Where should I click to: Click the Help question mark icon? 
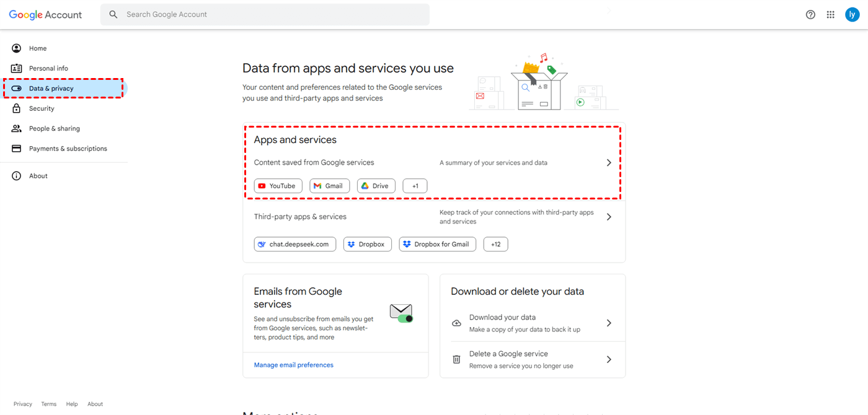click(x=810, y=15)
